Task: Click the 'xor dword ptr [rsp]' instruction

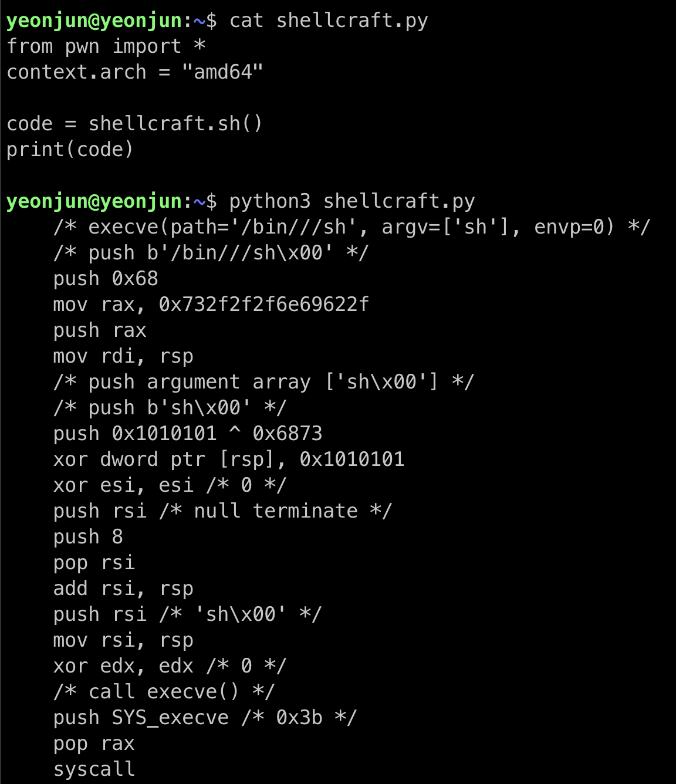Action: coord(229,459)
